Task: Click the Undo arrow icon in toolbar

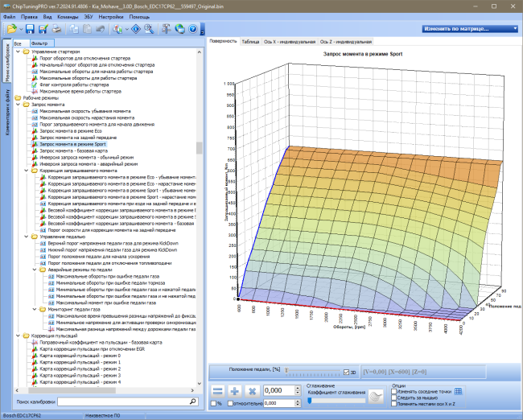Action: [x=100, y=29]
